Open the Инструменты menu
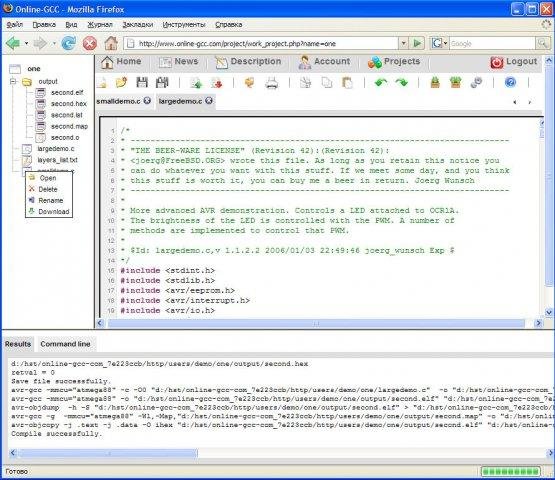 (x=184, y=24)
